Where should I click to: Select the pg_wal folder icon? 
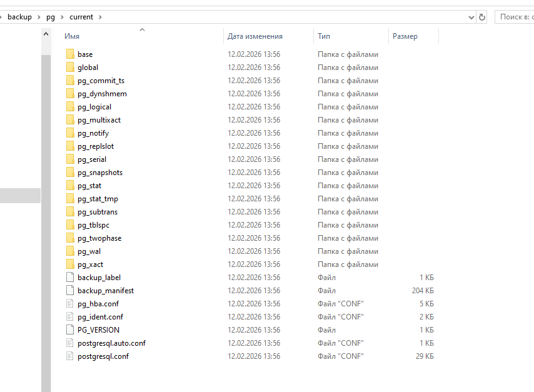click(x=70, y=251)
